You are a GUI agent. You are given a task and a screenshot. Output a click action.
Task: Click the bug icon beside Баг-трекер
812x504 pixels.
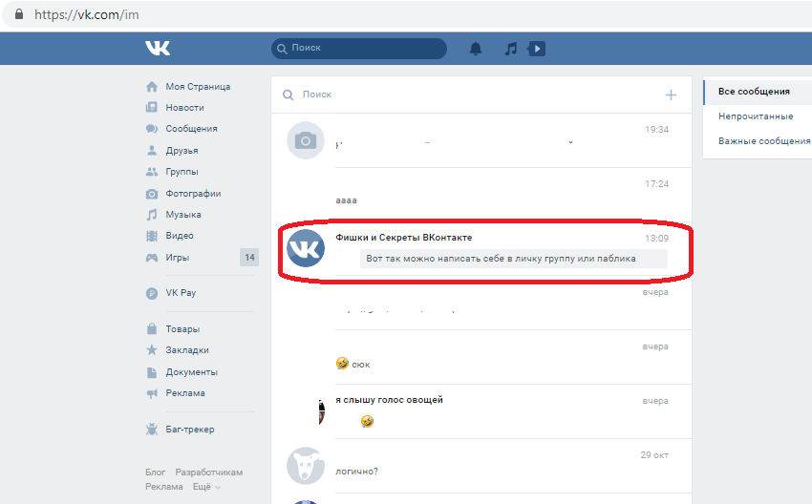coord(152,429)
